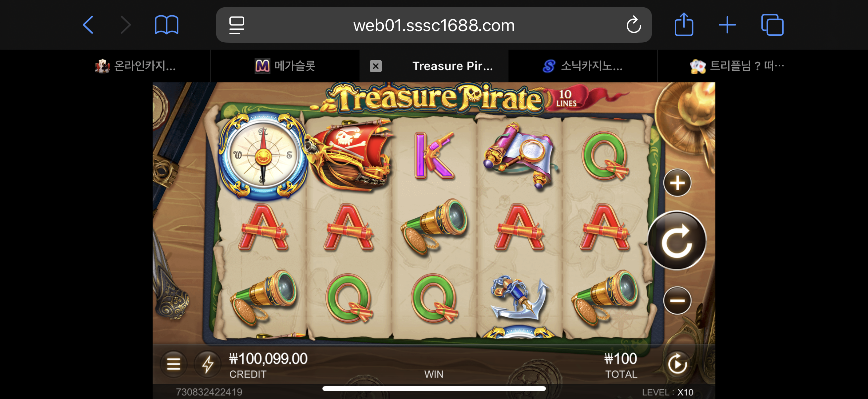Open the hamburger game menu

point(173,364)
